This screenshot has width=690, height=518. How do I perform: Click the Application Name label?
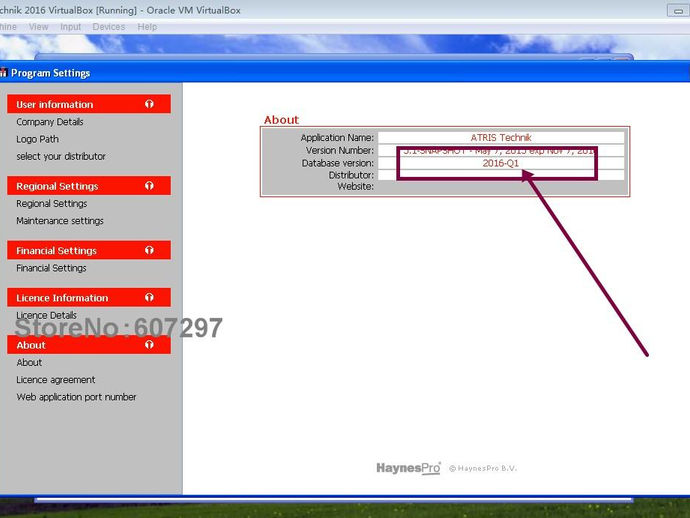(337, 138)
